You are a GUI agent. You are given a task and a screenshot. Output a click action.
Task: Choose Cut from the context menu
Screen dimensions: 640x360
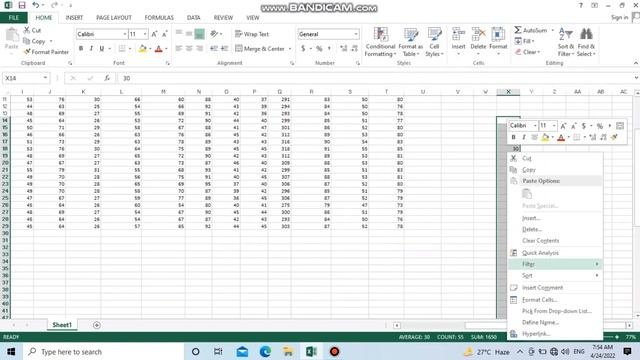pyautogui.click(x=555, y=158)
